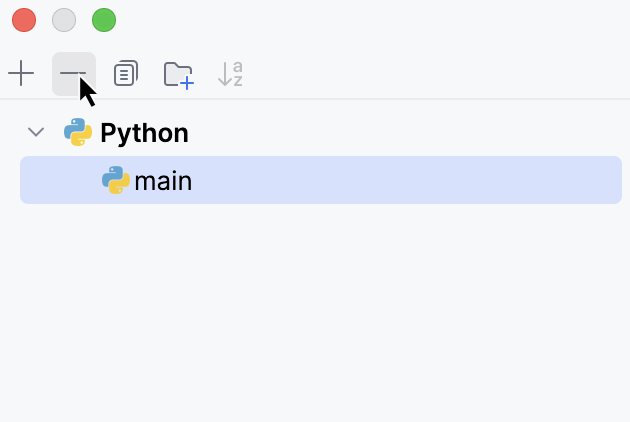Click the Add New Configuration plus icon
The height and width of the screenshot is (422, 630).
(21, 74)
